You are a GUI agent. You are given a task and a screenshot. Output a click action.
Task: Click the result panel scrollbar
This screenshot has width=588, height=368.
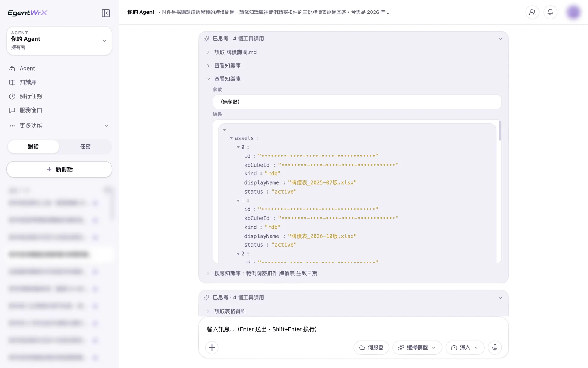(500, 131)
